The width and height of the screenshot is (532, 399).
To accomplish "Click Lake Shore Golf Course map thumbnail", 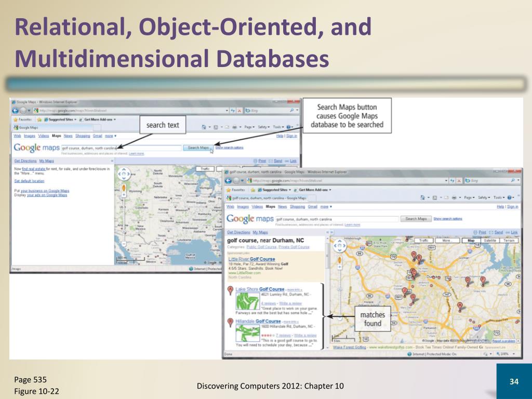I will click(248, 301).
